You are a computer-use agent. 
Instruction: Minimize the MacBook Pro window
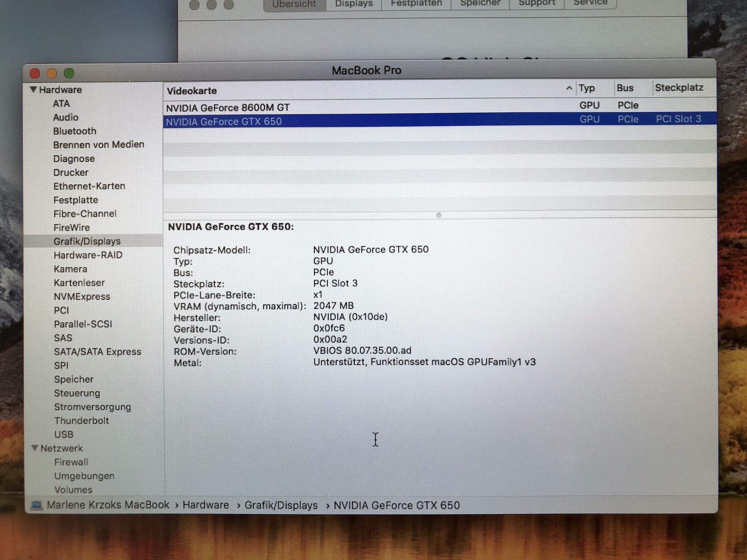point(52,74)
